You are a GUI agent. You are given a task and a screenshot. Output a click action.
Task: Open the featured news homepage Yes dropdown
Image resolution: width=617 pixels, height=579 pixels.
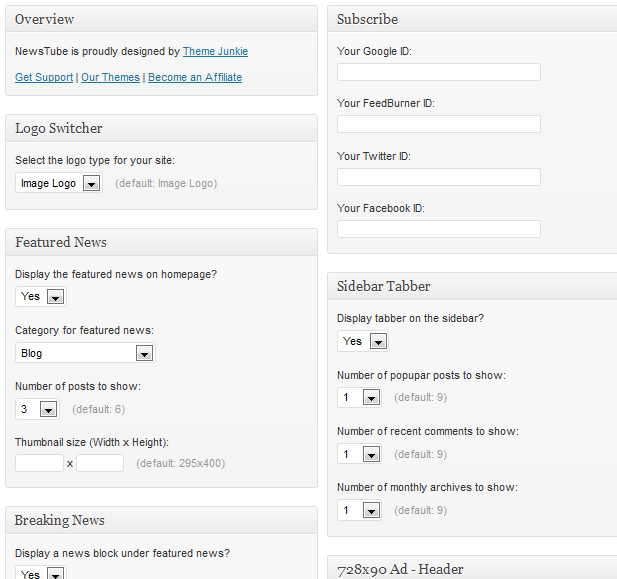[x=41, y=296]
